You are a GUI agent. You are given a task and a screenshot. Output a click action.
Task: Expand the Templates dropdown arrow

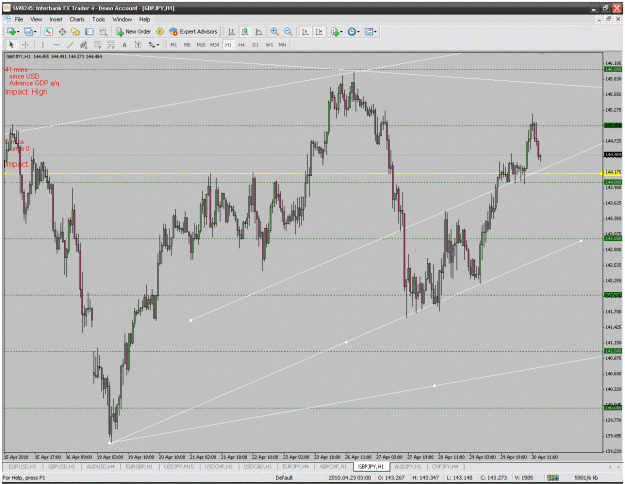coord(375,32)
